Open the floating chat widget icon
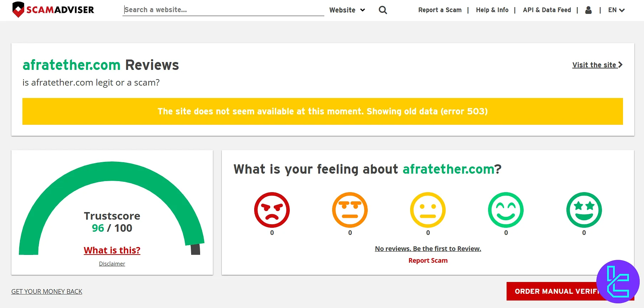This screenshot has width=644, height=308. point(618,282)
